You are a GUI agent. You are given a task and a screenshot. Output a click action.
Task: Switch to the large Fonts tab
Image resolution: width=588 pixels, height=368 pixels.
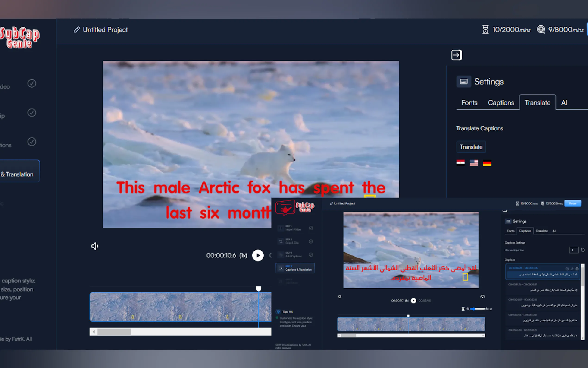click(x=469, y=103)
